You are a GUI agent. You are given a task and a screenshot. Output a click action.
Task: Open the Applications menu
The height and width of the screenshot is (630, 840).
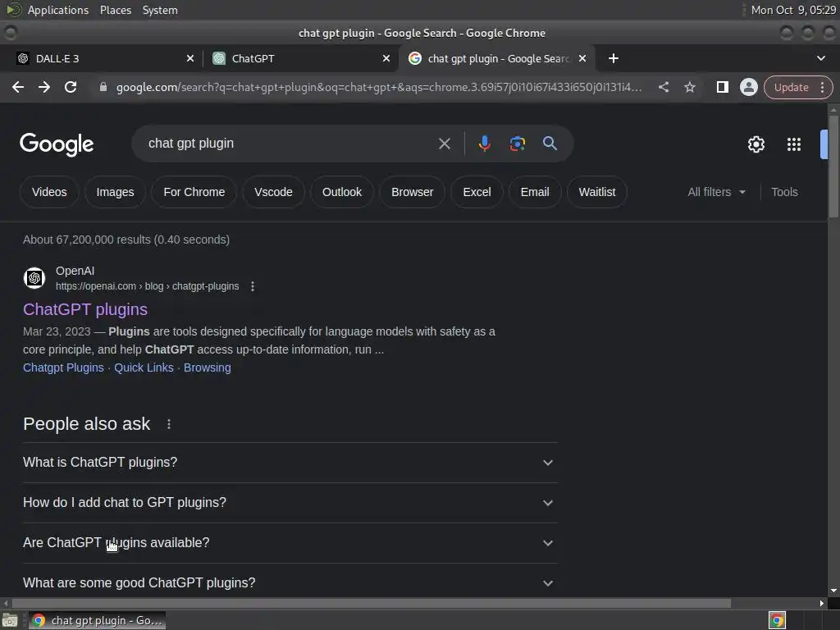tap(58, 10)
